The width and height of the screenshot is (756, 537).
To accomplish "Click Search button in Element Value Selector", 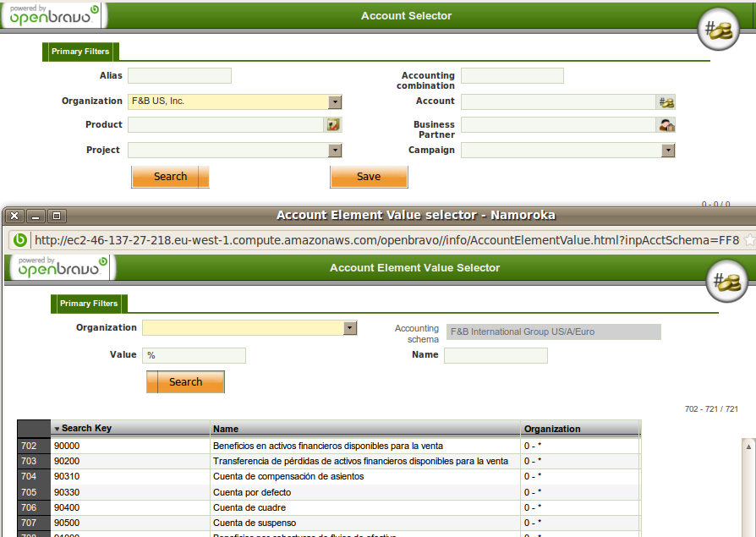I will click(x=186, y=381).
